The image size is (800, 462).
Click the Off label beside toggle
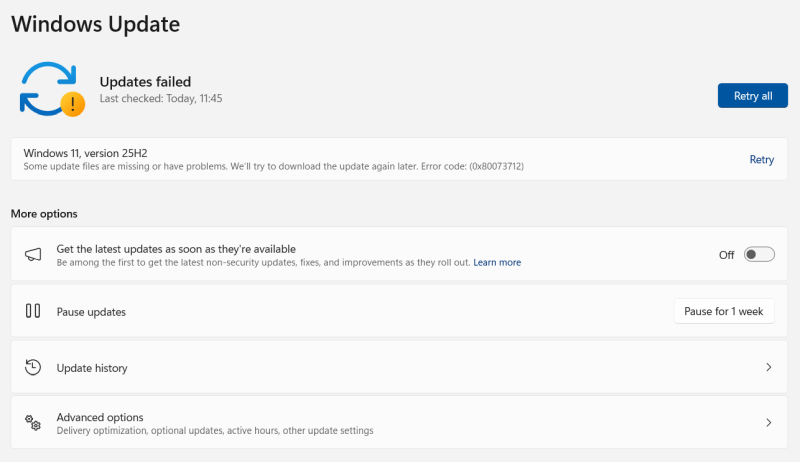pos(727,255)
